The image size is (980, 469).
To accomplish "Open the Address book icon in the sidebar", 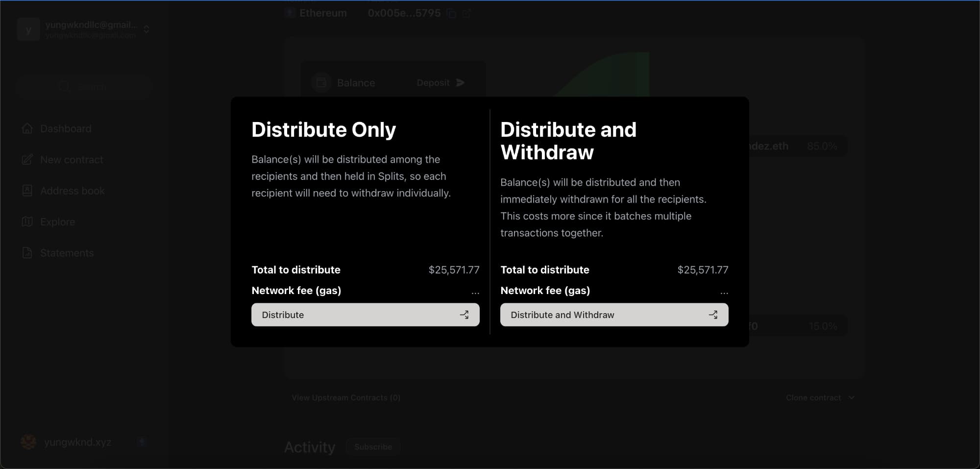I will [x=27, y=191].
